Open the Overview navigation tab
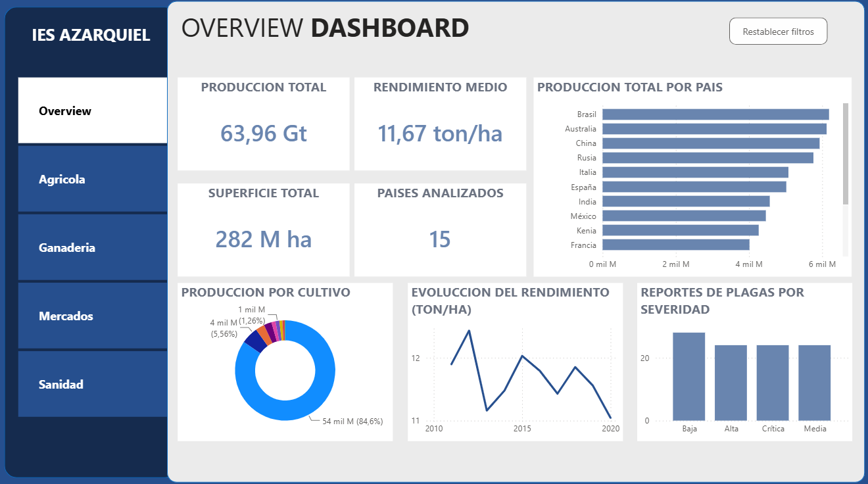868x484 pixels. [93, 110]
